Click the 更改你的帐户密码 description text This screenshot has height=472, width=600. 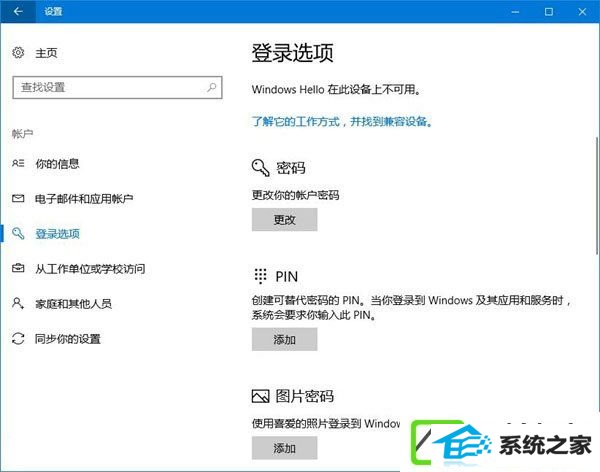click(295, 195)
